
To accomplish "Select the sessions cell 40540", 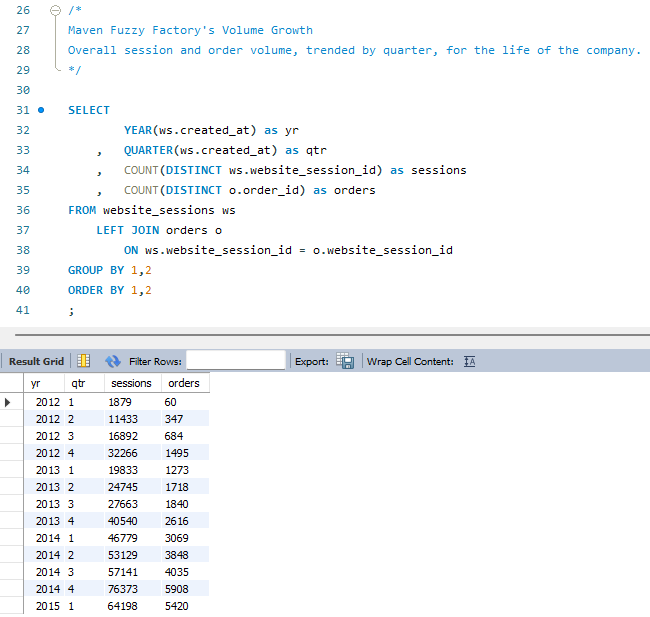I will pyautogui.click(x=132, y=521).
